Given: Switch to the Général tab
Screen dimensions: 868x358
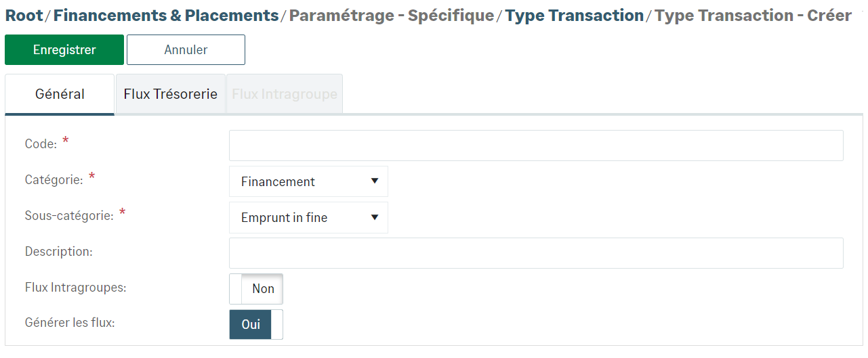Looking at the screenshot, I should click(x=60, y=94).
